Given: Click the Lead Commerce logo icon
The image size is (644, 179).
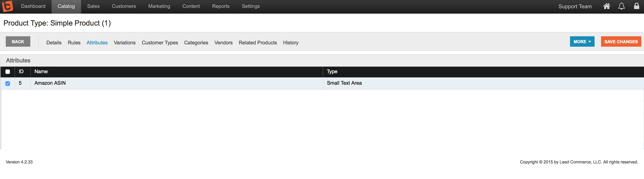Looking at the screenshot, I should (7, 6).
